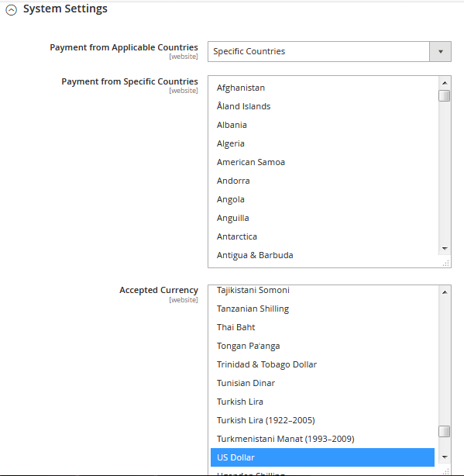
Task: Choose Turkish Lira (1922–2005) currency
Action: point(323,420)
